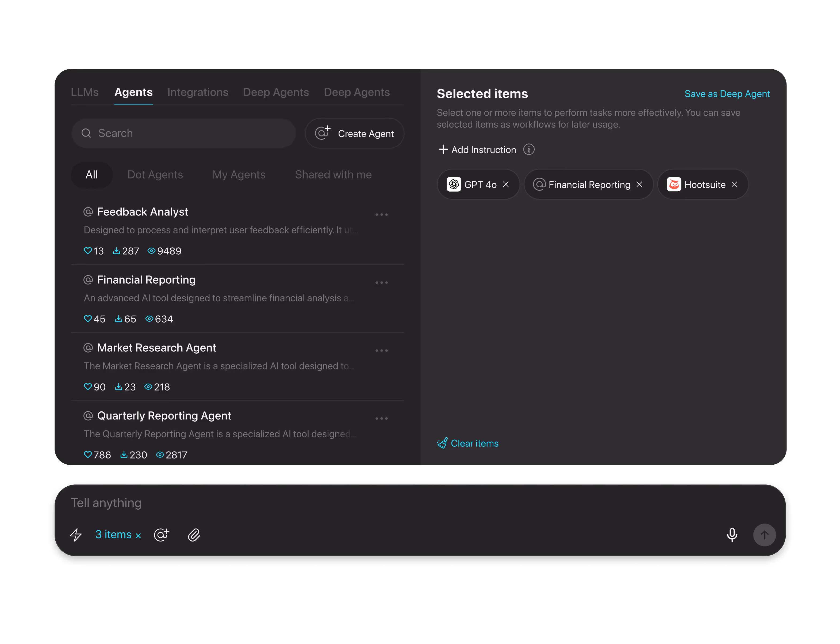Click the info icon beside Add Instruction
840x644 pixels.
529,150
